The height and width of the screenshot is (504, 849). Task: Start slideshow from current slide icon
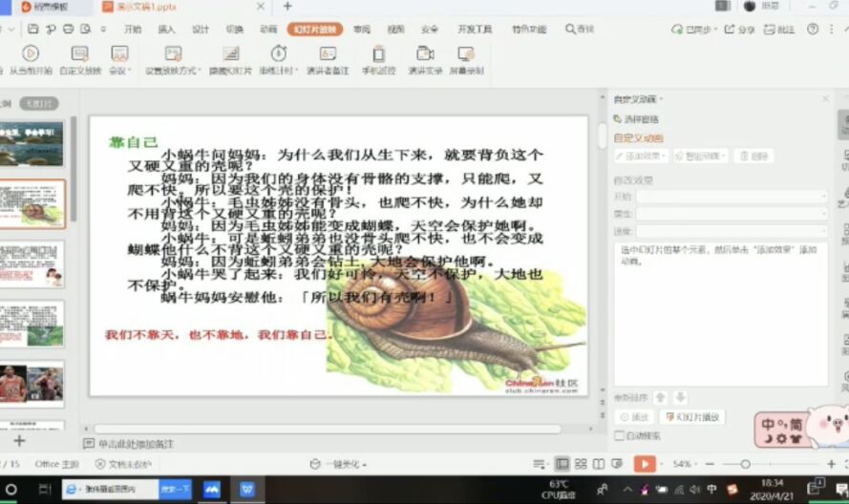[x=31, y=54]
